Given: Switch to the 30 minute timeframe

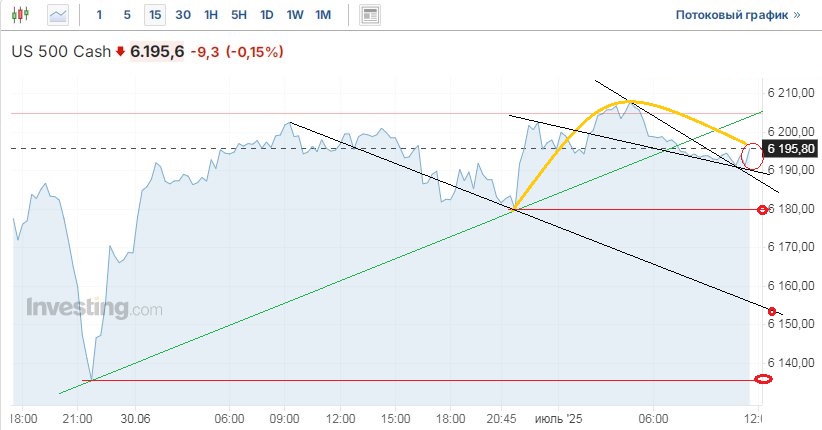Looking at the screenshot, I should tap(183, 15).
